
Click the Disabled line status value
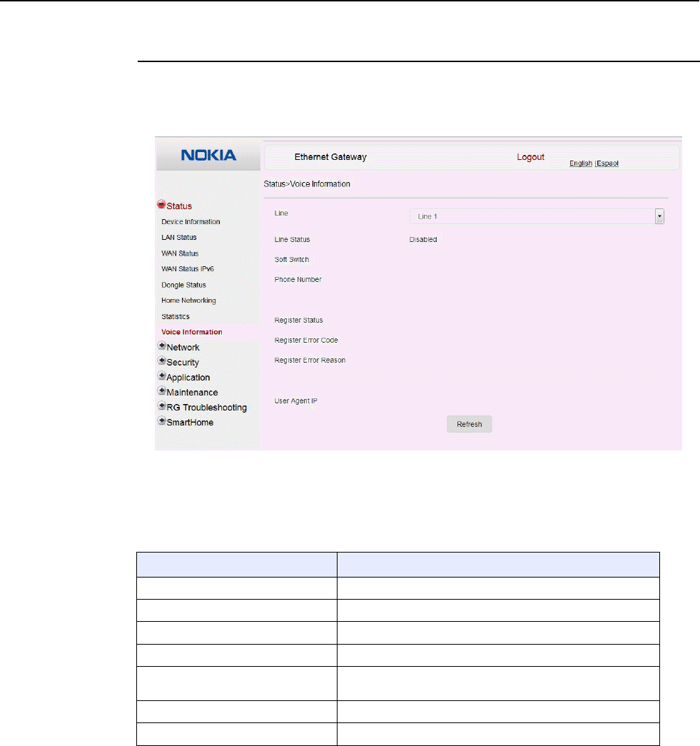(423, 240)
